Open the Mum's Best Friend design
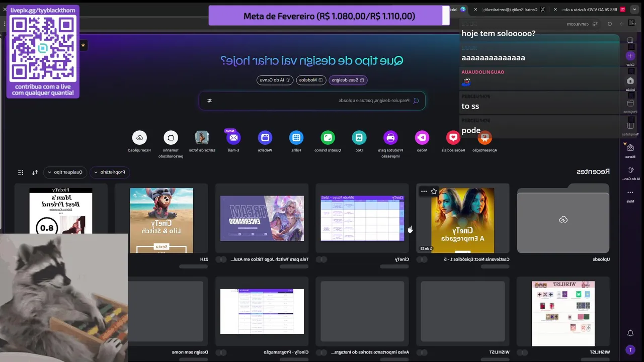 (x=60, y=211)
